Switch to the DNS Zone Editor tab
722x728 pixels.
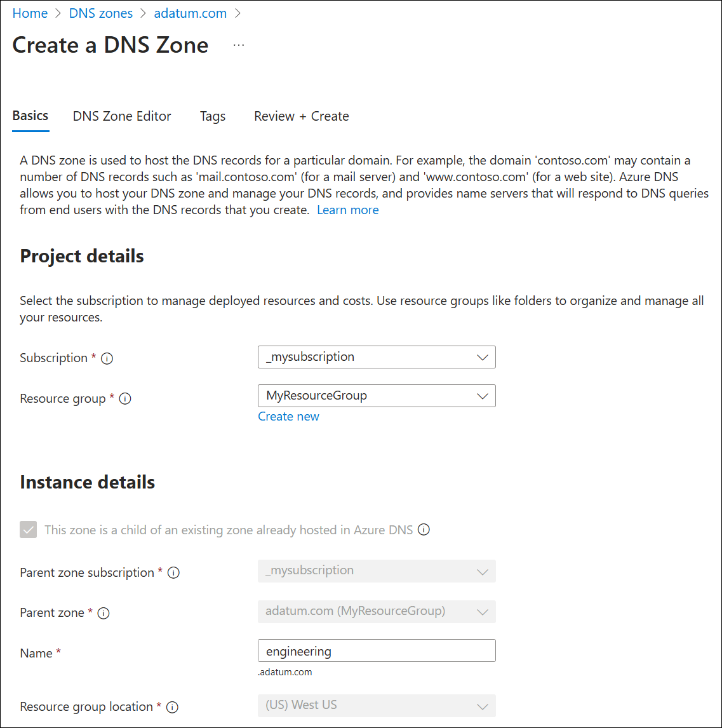tap(122, 116)
